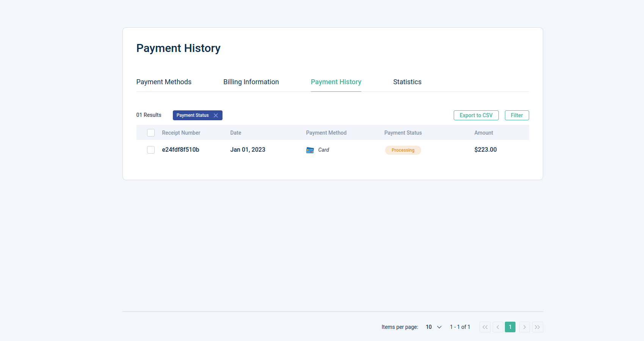Tick the select-all checkbox in table header
The height and width of the screenshot is (341, 644).
point(151,133)
